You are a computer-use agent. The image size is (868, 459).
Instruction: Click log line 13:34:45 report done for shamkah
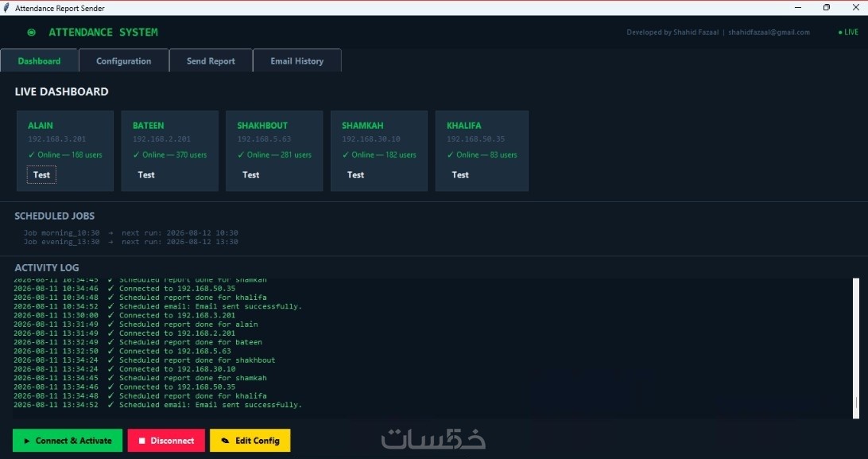[x=140, y=378]
